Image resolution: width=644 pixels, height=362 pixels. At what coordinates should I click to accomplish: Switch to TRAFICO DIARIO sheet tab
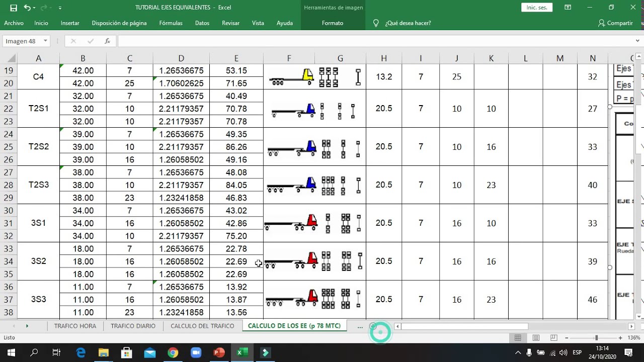coord(133,326)
